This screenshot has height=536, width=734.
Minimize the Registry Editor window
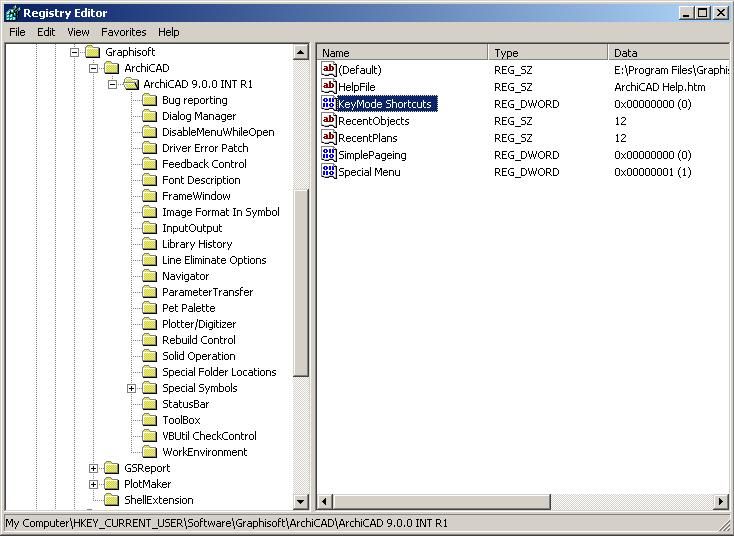coord(686,13)
